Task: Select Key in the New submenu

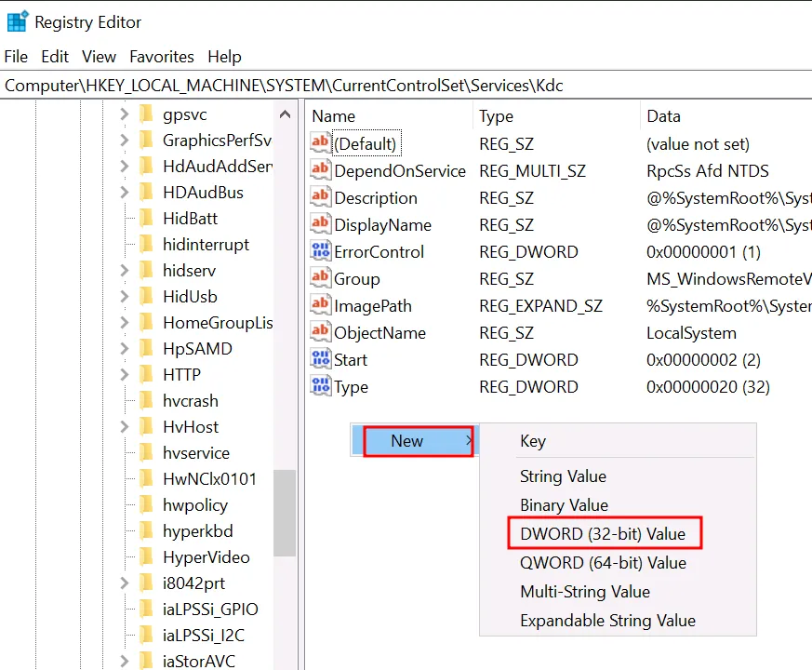Action: coord(533,441)
